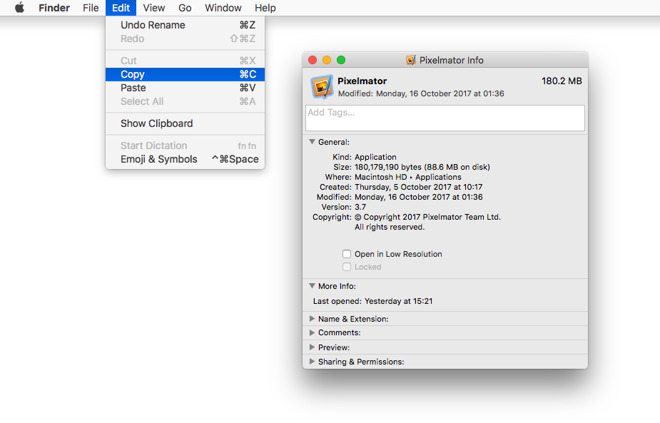Minimize the Pixelmator Info window
This screenshot has width=660, height=423.
click(x=327, y=60)
